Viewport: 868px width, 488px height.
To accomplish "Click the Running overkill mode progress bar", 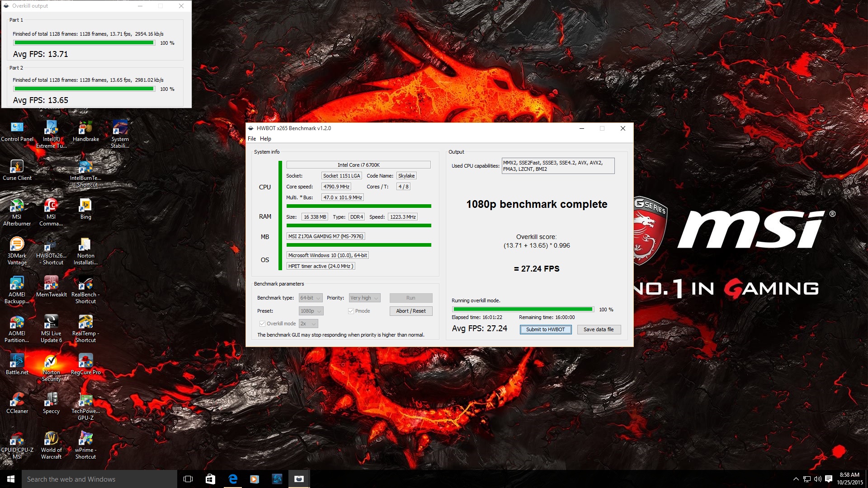I will [x=523, y=310].
